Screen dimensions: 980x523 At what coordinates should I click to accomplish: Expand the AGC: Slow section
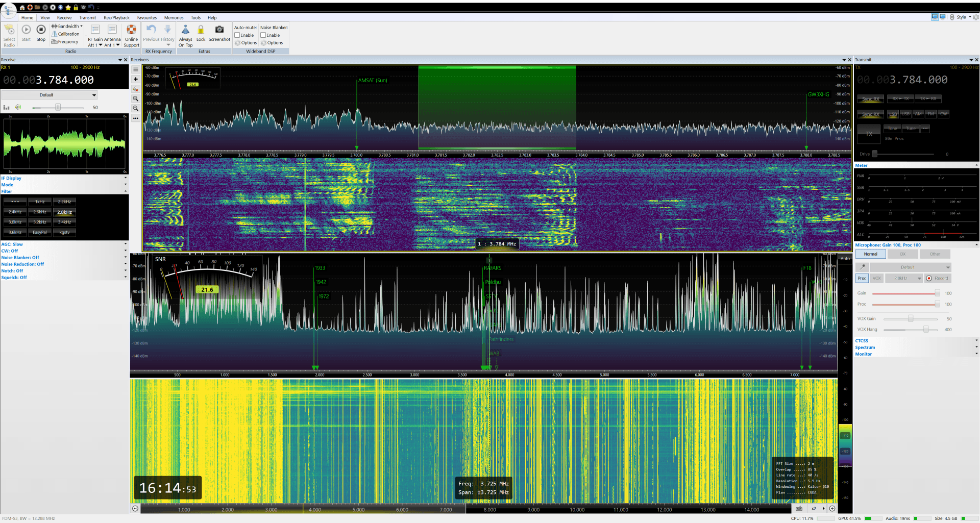pos(64,244)
